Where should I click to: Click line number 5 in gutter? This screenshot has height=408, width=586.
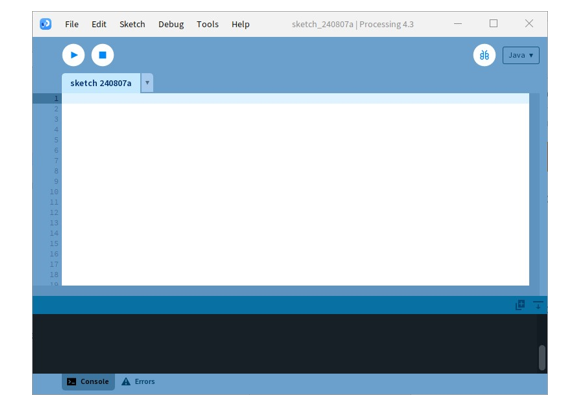click(x=56, y=140)
